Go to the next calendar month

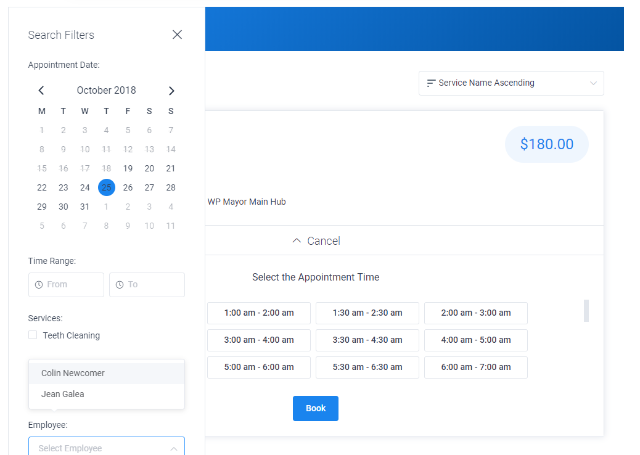pyautogui.click(x=171, y=91)
